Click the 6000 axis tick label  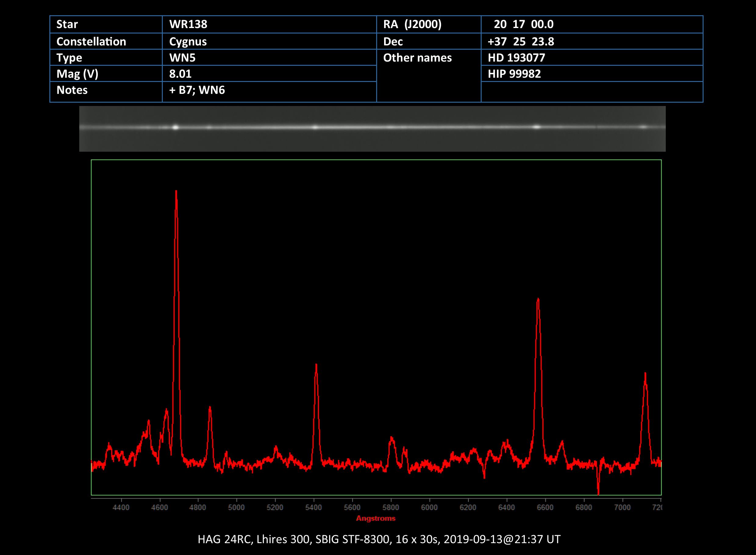(x=429, y=507)
